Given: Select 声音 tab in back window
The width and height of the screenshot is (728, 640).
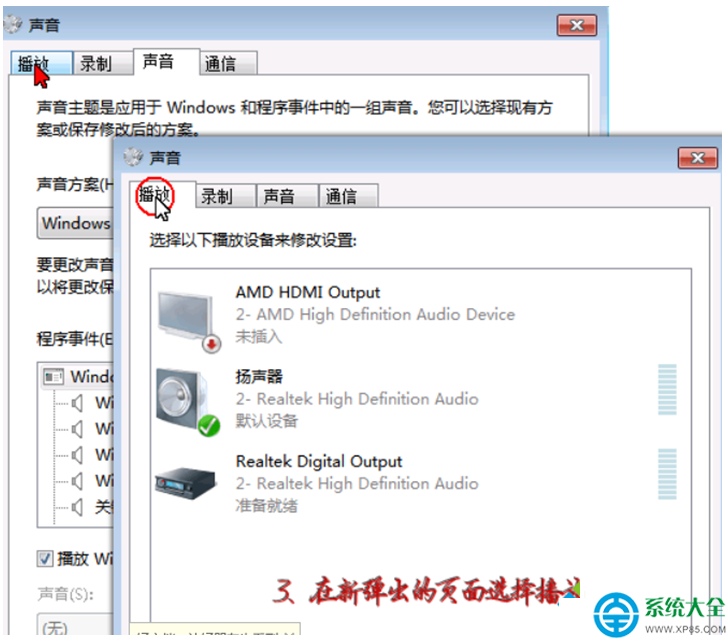Looking at the screenshot, I should [x=167, y=61].
